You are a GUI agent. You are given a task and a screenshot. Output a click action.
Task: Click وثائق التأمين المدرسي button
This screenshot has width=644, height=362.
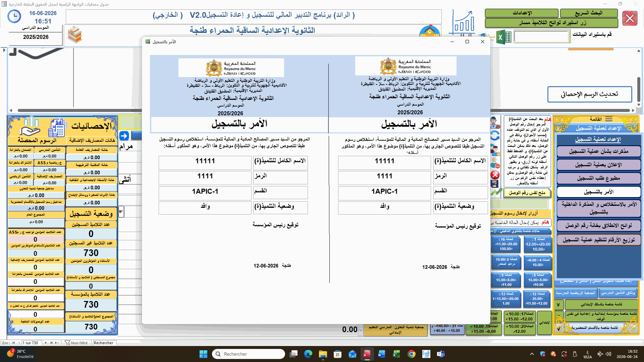pyautogui.click(x=618, y=293)
